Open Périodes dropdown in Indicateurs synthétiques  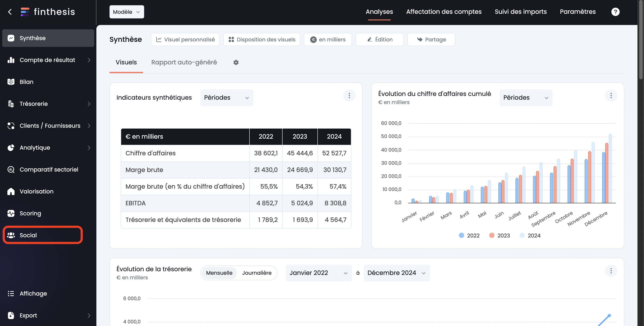226,97
